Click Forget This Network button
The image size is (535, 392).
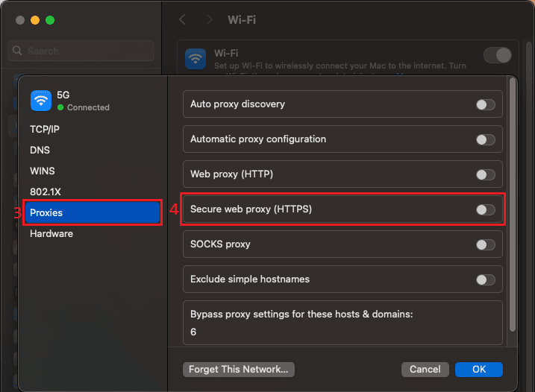click(239, 369)
